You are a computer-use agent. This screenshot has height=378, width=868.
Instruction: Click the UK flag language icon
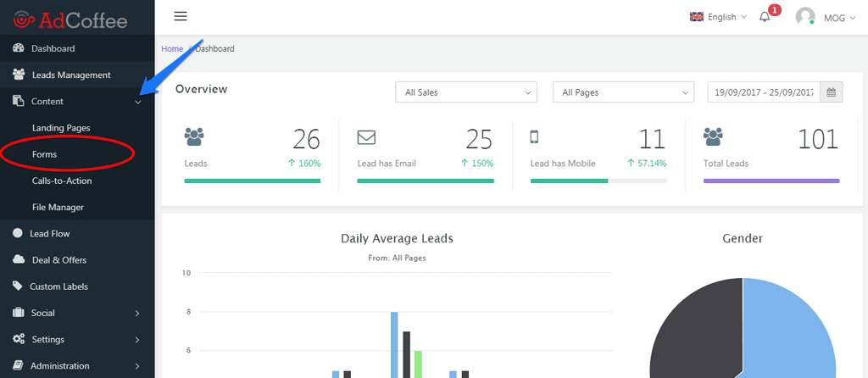(x=697, y=17)
